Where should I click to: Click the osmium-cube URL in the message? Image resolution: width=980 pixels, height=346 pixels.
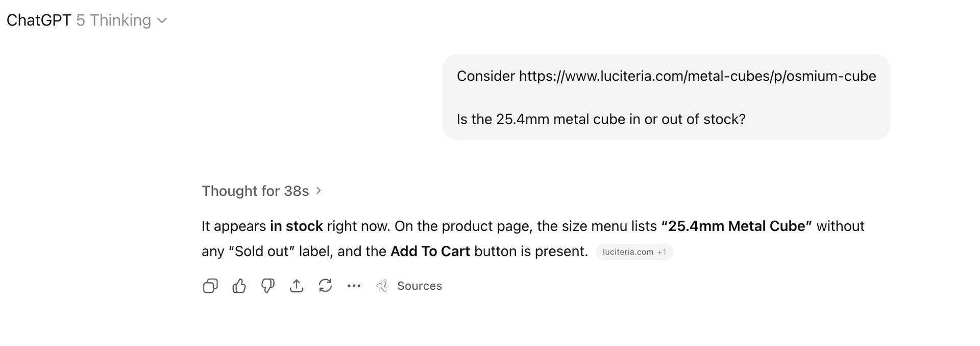(697, 76)
